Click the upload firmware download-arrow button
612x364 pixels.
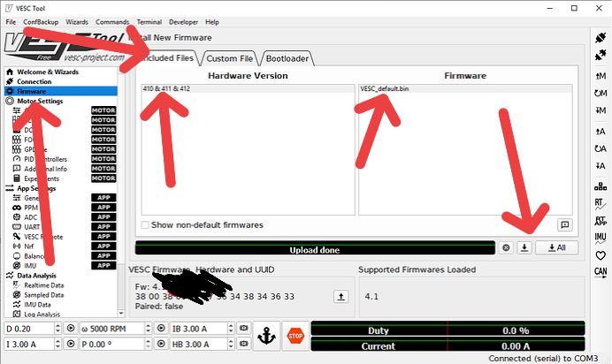pos(524,248)
